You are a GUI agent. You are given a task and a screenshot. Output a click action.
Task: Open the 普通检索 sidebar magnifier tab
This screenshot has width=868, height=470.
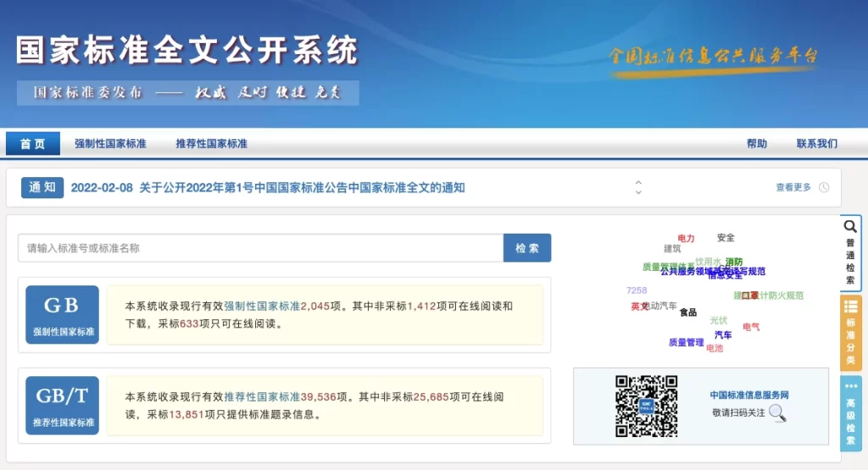point(850,252)
